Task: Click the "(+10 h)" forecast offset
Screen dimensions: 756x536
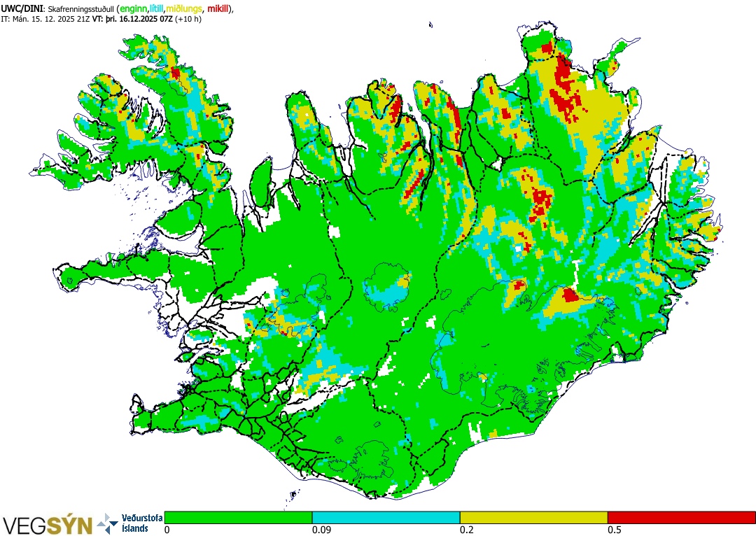Action: click(189, 20)
